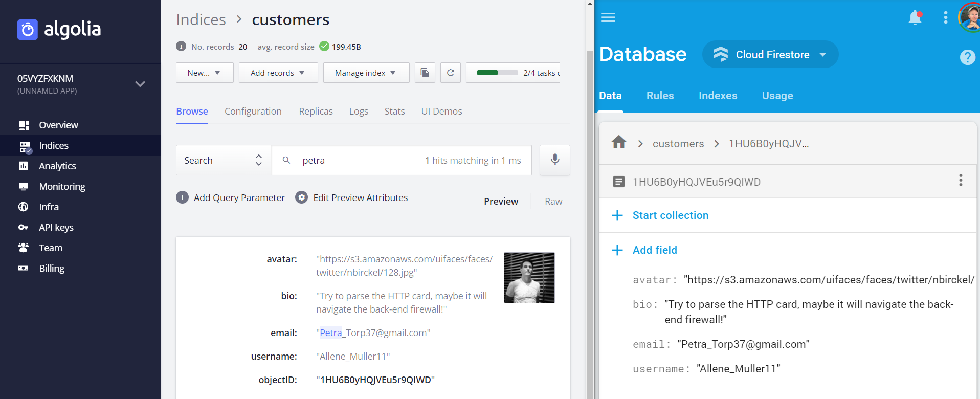Click the search query input field
The height and width of the screenshot is (399, 980).
[x=358, y=160]
